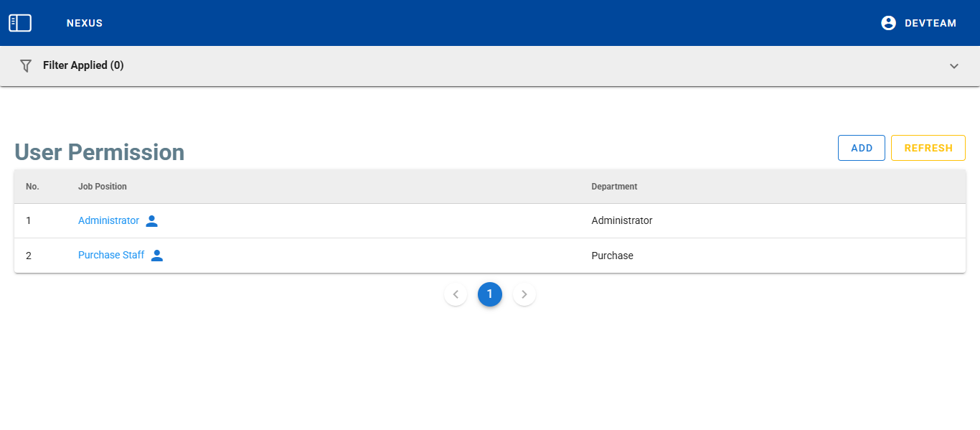Click the funnel filter icon
Image resolution: width=980 pixels, height=430 pixels.
26,65
